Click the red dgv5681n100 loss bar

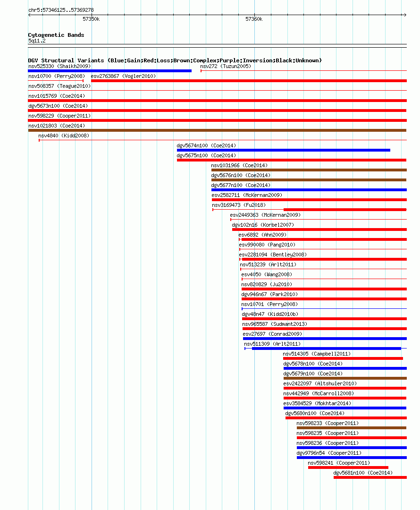370,477
